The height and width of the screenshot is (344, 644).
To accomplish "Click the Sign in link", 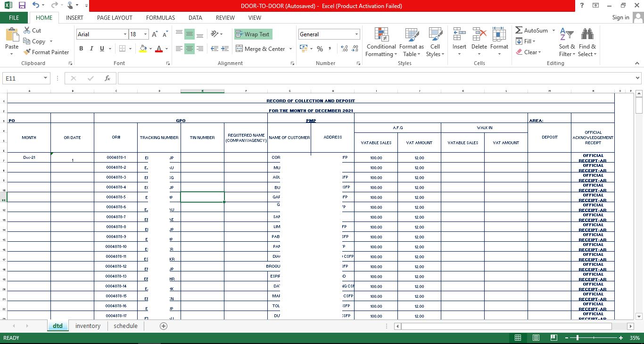I will (x=620, y=17).
